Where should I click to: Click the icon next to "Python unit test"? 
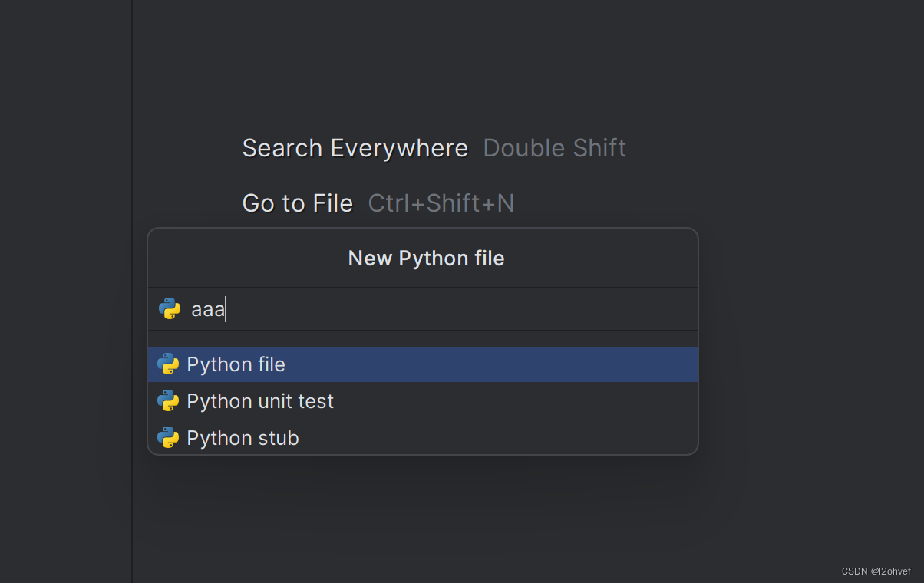click(168, 401)
